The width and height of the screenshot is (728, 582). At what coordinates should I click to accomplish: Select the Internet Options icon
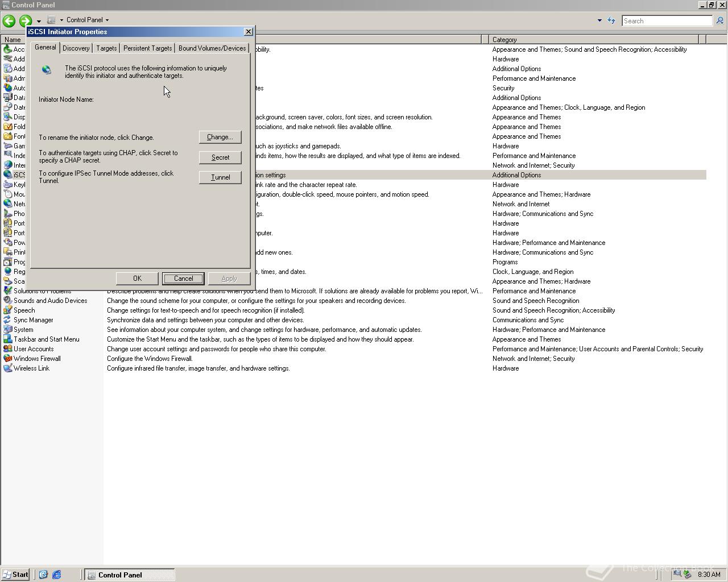pyautogui.click(x=7, y=165)
